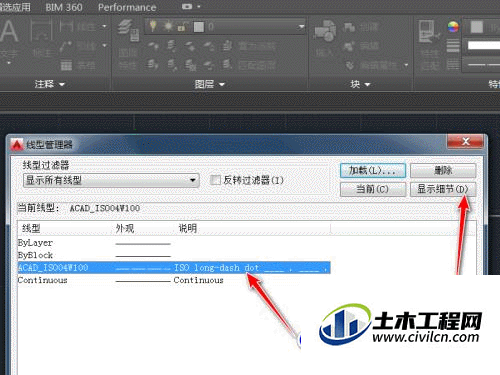Click the Edit block icon

click(x=349, y=46)
